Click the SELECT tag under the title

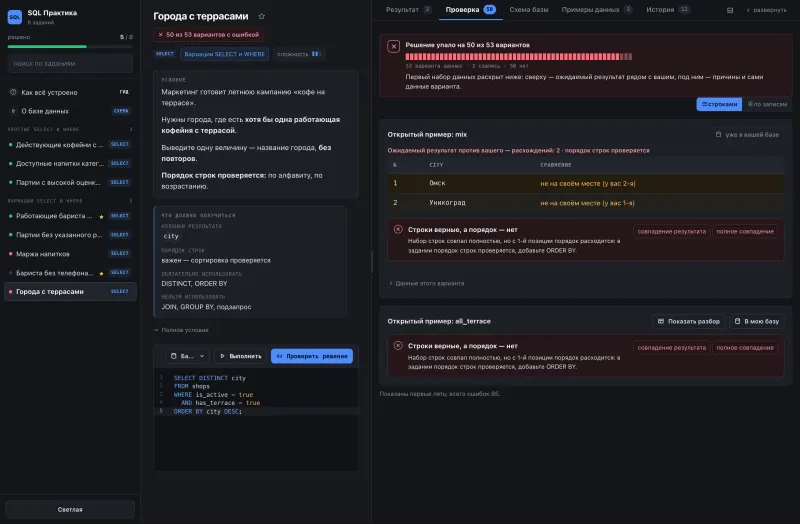(x=165, y=54)
